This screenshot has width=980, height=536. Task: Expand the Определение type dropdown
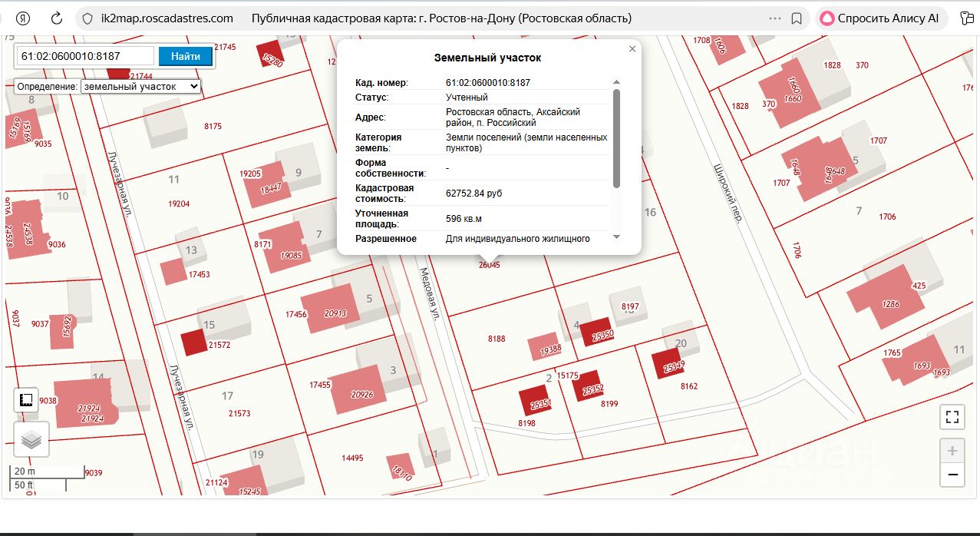[140, 87]
